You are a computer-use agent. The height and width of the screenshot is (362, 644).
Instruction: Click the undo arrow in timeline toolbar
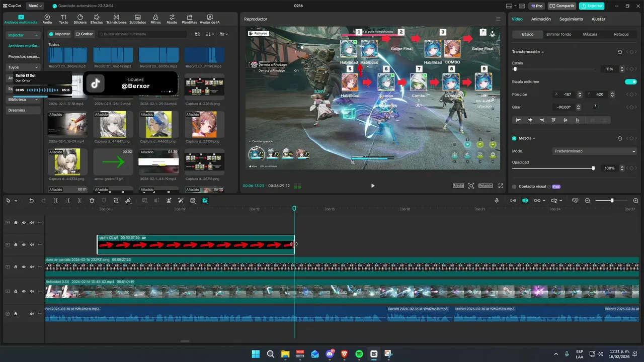tap(31, 201)
